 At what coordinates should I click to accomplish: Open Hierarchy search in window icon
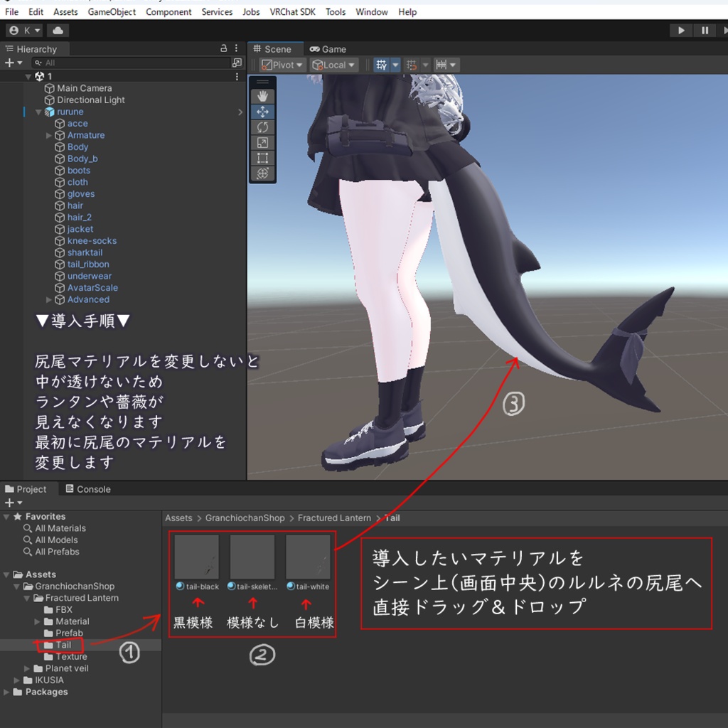click(x=237, y=63)
